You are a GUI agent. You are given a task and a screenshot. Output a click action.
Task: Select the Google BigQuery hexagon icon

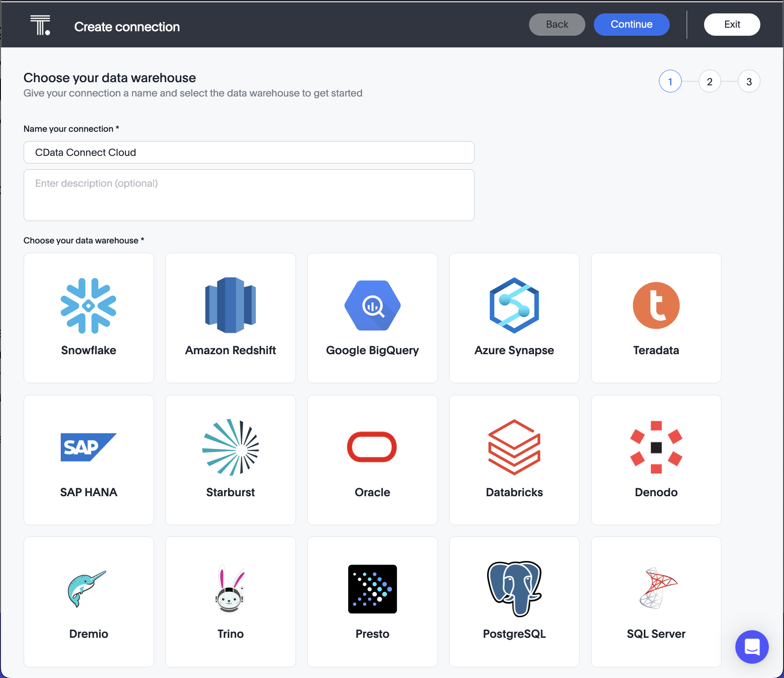coord(372,306)
